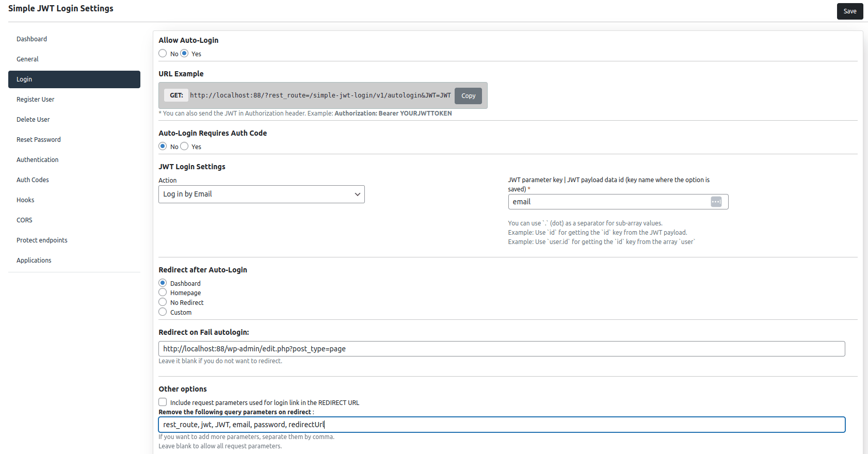868x454 pixels.
Task: Open Applications settings
Action: (74, 261)
